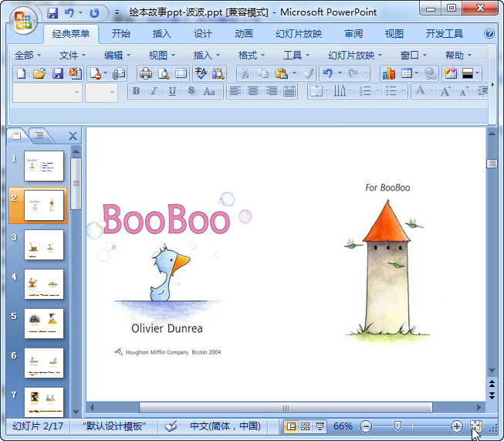Image resolution: width=504 pixels, height=441 pixels.
Task: Click the Paste clipboard icon
Action: 281,73
